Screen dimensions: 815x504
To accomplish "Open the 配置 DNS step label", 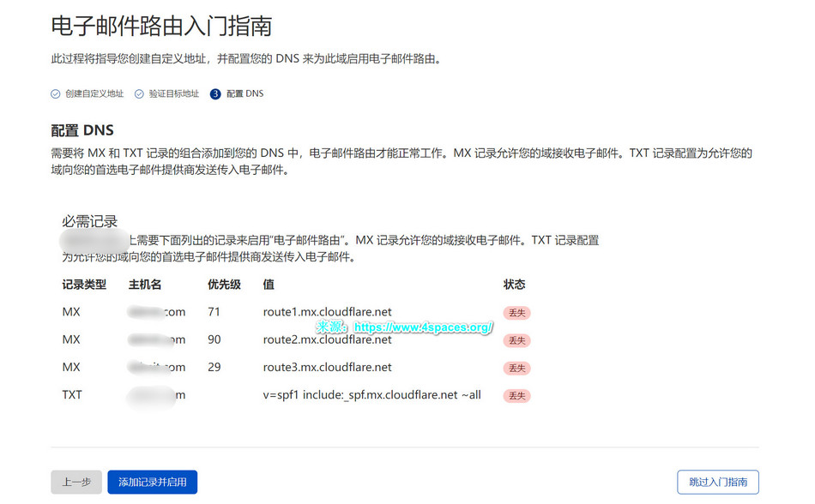I will coord(244,93).
